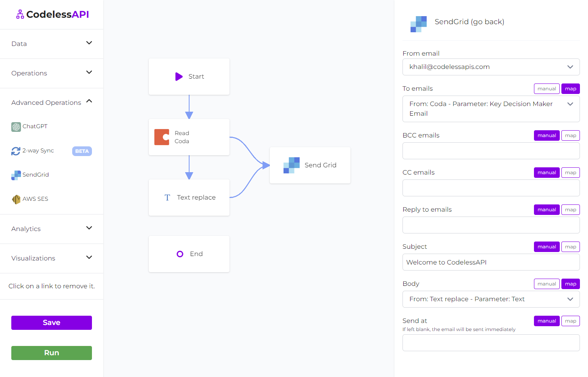Click link from Read Coda to Text replace
This screenshot has height=377, width=588.
189,167
